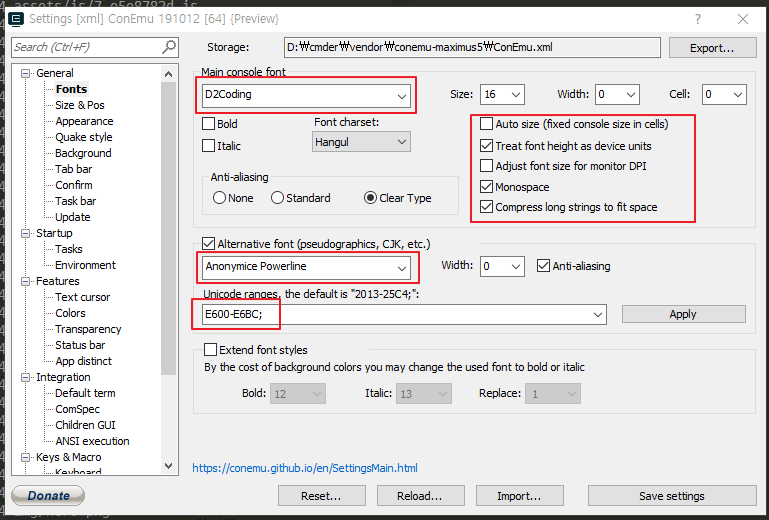Click the search magnifier icon
The width and height of the screenshot is (769, 520).
pos(168,47)
